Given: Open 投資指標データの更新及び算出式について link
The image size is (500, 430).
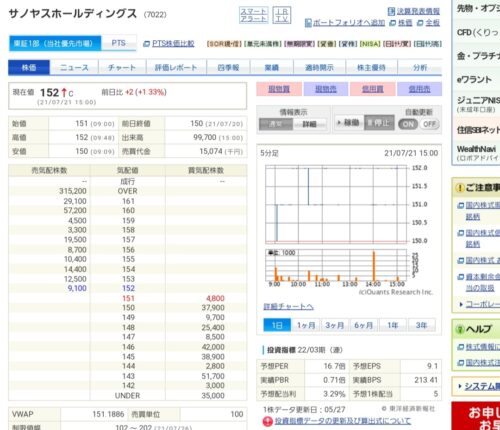Looking at the screenshot, I should (x=343, y=421).
